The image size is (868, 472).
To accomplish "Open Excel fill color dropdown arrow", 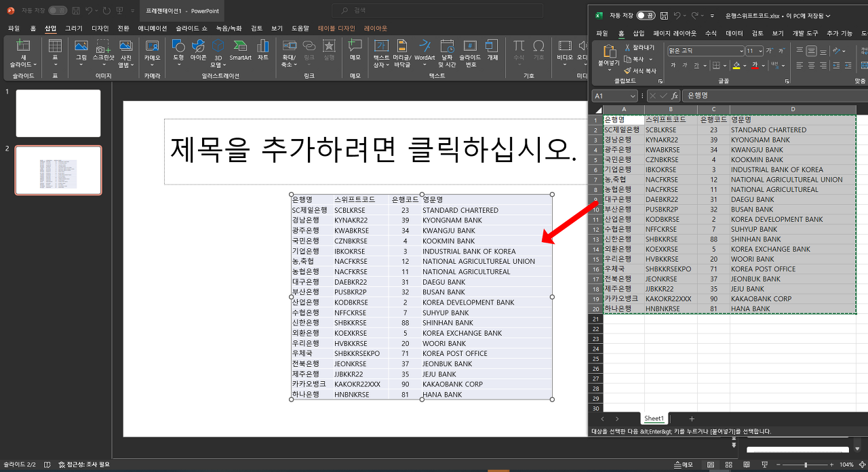I will 745,66.
